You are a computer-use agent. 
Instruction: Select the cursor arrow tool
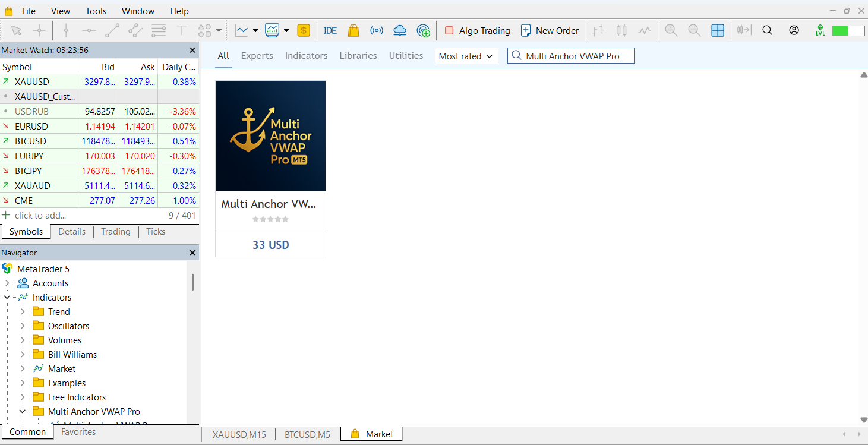[16, 30]
